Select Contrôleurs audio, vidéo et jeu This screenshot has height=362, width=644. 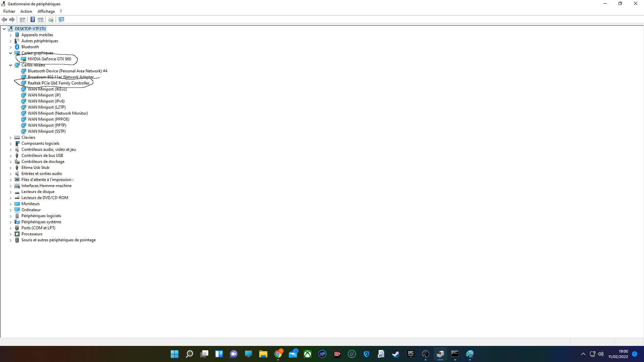pos(49,149)
